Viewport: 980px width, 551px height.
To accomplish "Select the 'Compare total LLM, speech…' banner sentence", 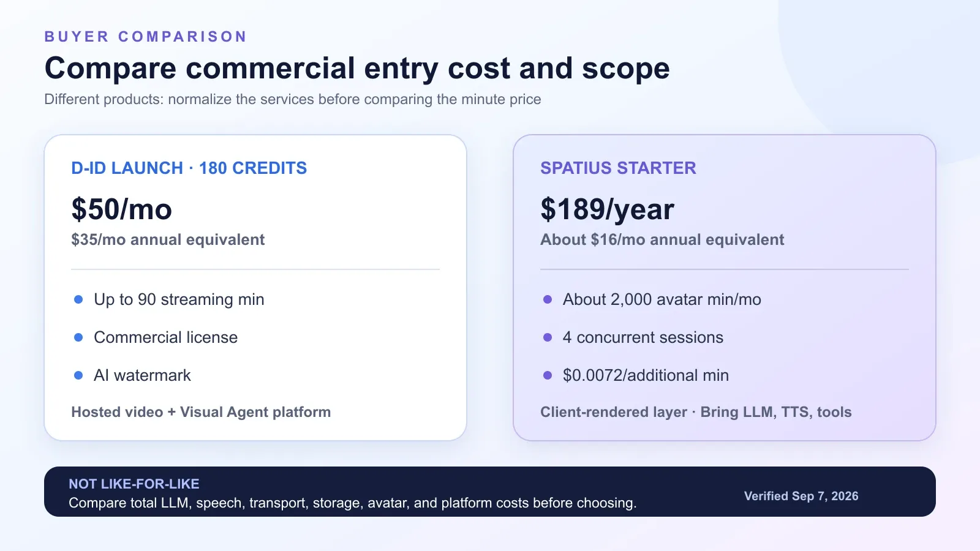I will click(x=353, y=503).
